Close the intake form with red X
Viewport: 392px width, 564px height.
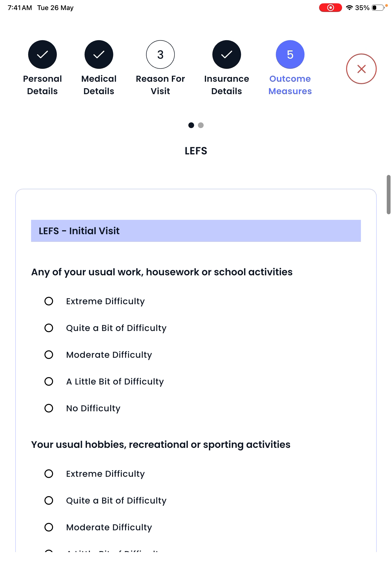361,69
